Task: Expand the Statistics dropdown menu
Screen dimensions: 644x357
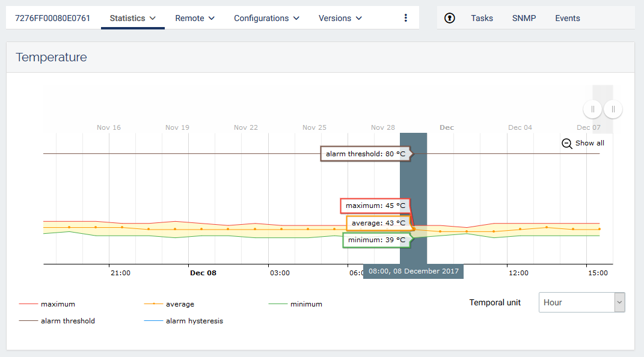Action: [x=133, y=18]
